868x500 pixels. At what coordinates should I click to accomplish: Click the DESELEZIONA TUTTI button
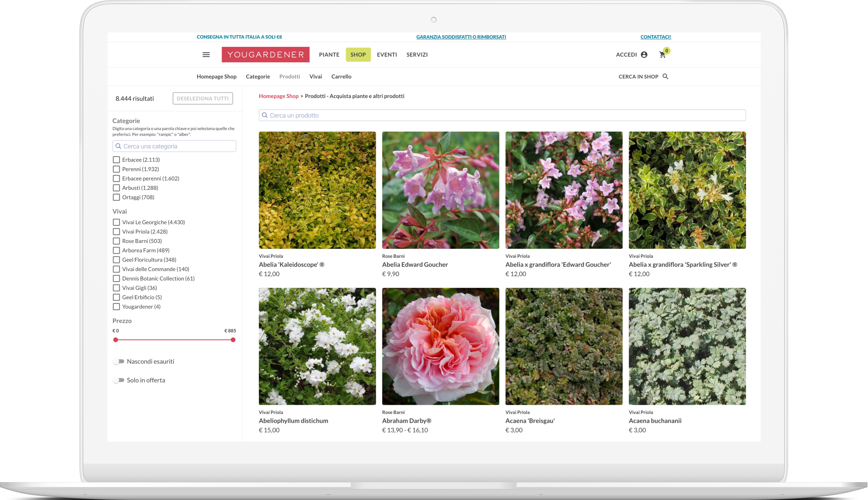(203, 98)
